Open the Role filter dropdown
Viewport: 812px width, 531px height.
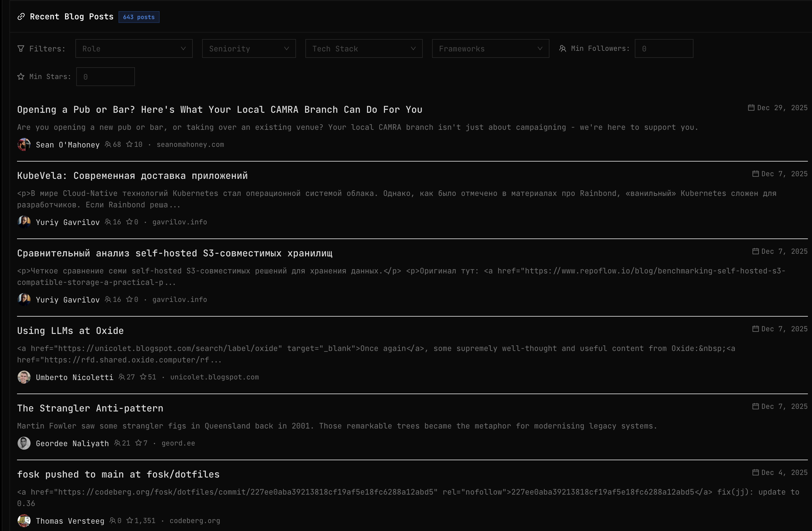point(134,48)
